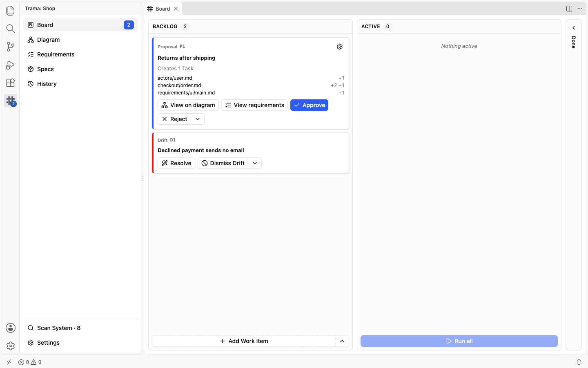This screenshot has width=588, height=368.
Task: Open file requirements/ui/main.md in proposal
Action: tap(186, 93)
